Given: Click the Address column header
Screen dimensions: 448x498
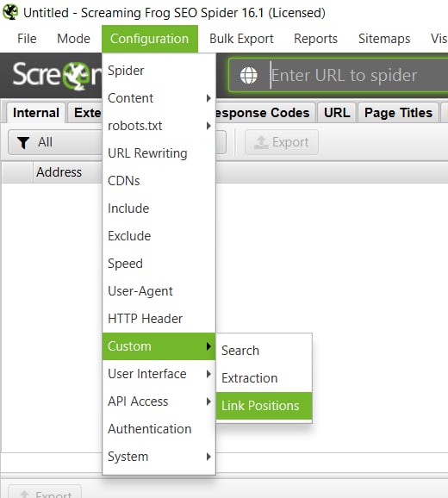Looking at the screenshot, I should pyautogui.click(x=59, y=172).
